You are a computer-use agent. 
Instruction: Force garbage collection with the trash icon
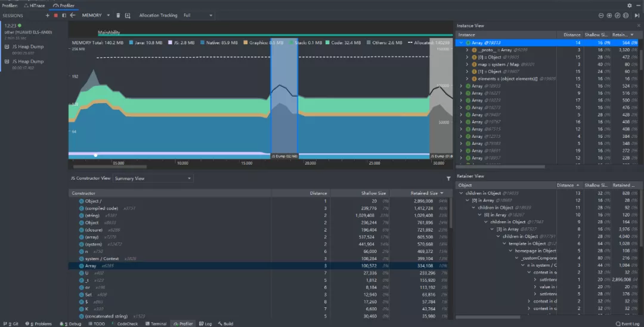(x=118, y=15)
